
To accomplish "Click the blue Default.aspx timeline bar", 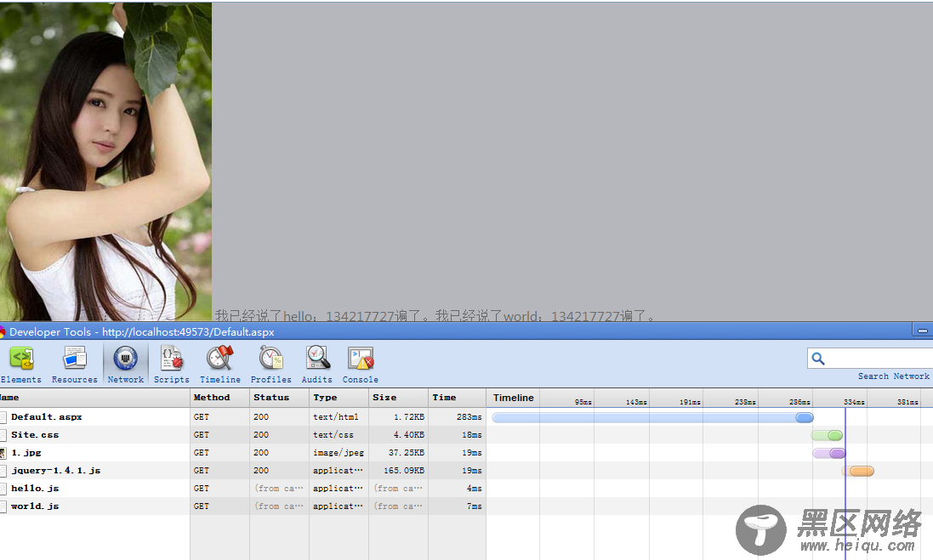I will point(652,417).
